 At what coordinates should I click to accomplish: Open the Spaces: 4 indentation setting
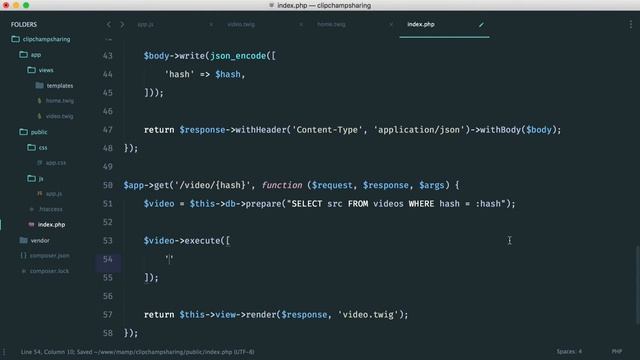(569, 351)
